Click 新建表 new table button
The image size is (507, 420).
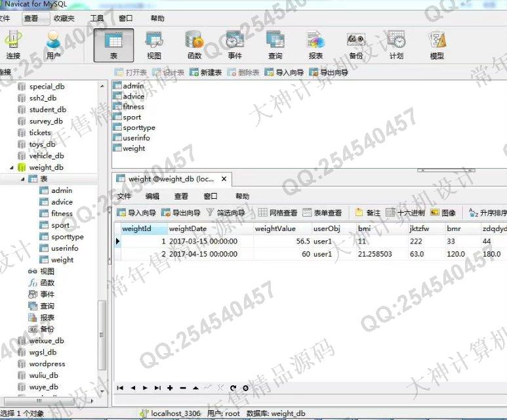[206, 72]
